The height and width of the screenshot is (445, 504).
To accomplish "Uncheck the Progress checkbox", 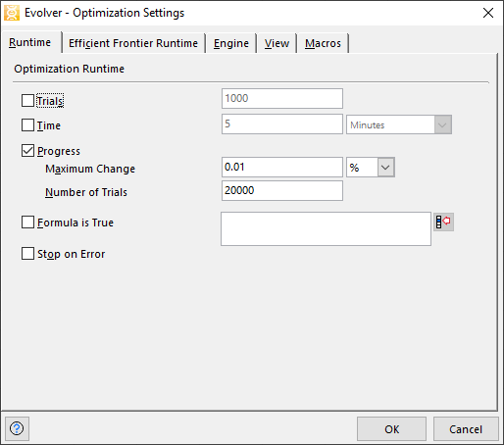I will (27, 151).
